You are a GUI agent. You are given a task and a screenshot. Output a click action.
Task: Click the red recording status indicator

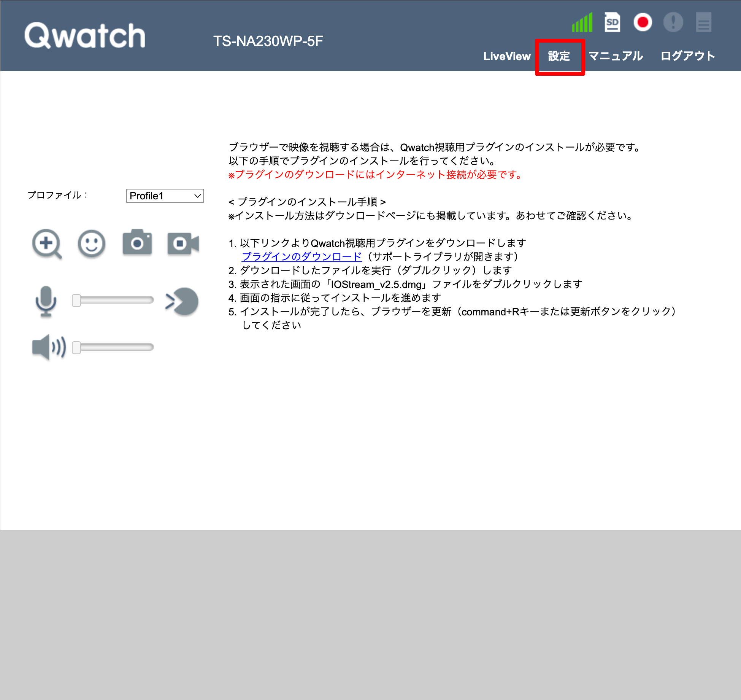pyautogui.click(x=643, y=22)
